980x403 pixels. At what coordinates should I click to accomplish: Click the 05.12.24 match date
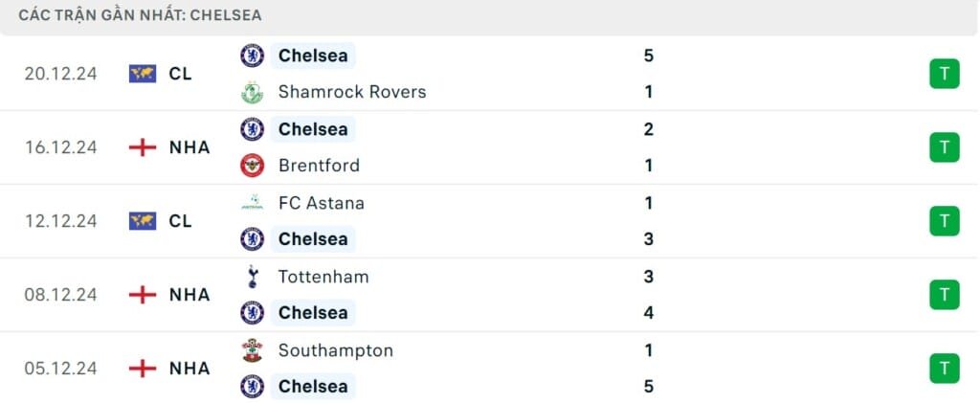click(x=61, y=369)
